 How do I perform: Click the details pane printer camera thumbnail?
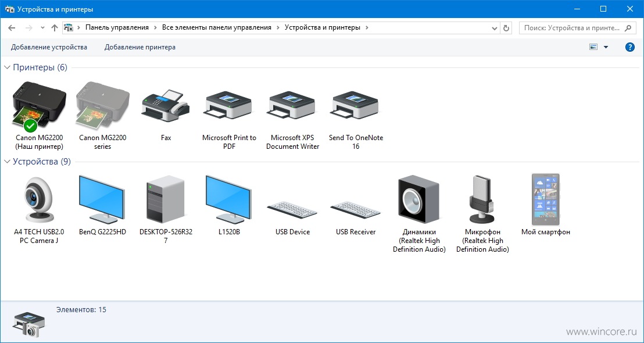[x=28, y=324]
